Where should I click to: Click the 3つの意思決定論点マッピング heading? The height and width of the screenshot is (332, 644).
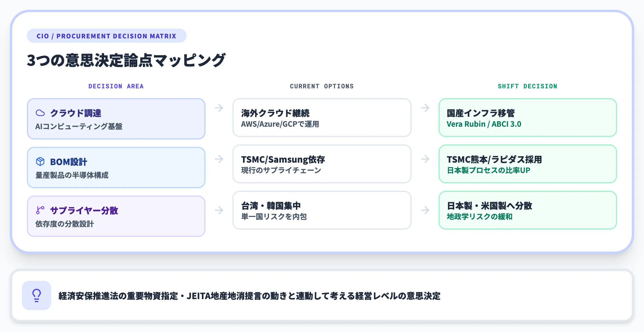tap(126, 60)
